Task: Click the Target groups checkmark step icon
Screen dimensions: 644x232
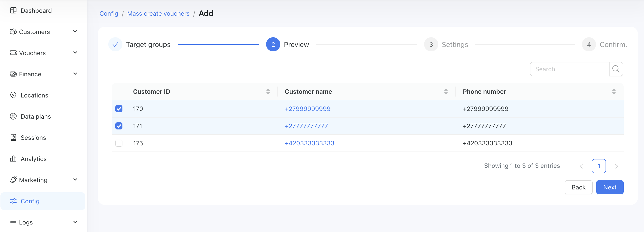Action: pos(115,44)
